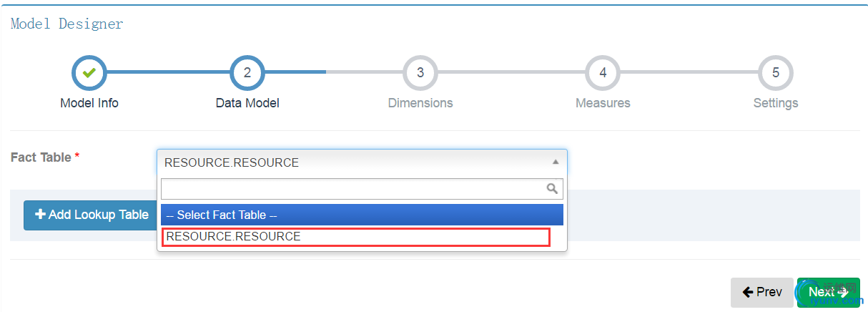The image size is (868, 312).
Task: Click the Data Model step label
Action: (247, 103)
